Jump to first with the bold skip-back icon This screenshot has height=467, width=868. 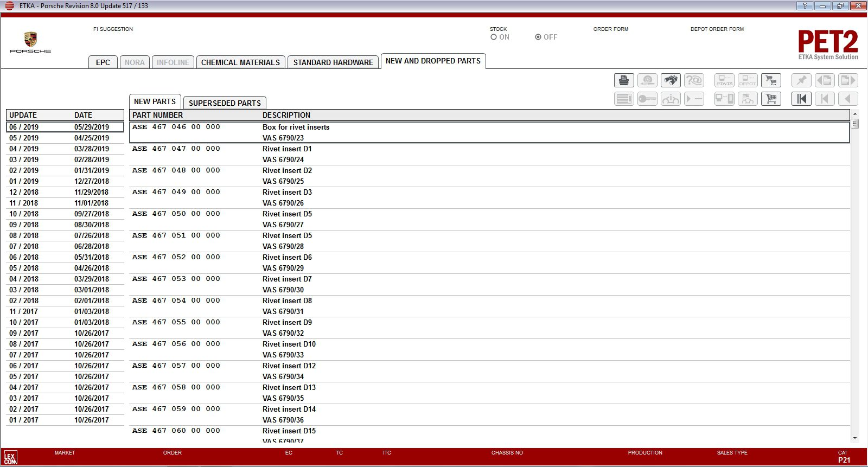[801, 99]
